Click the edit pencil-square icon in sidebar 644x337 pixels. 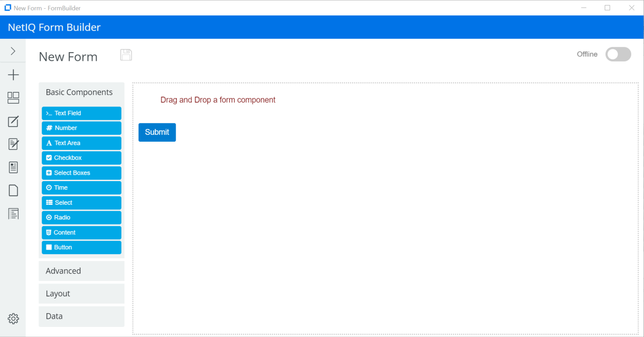(x=13, y=121)
